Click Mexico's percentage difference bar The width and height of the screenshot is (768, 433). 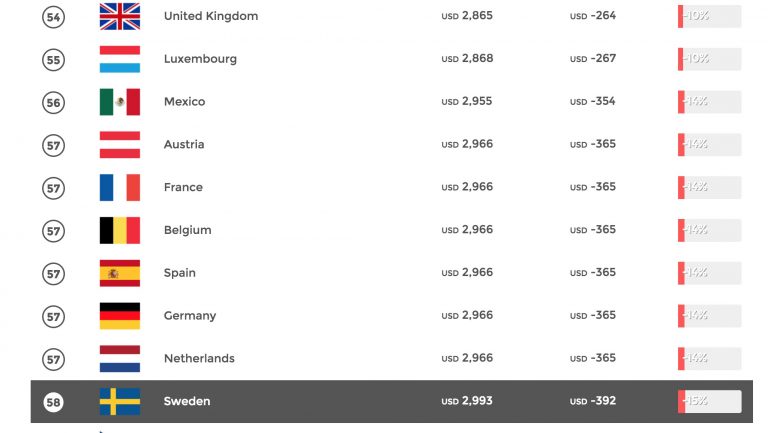click(709, 102)
